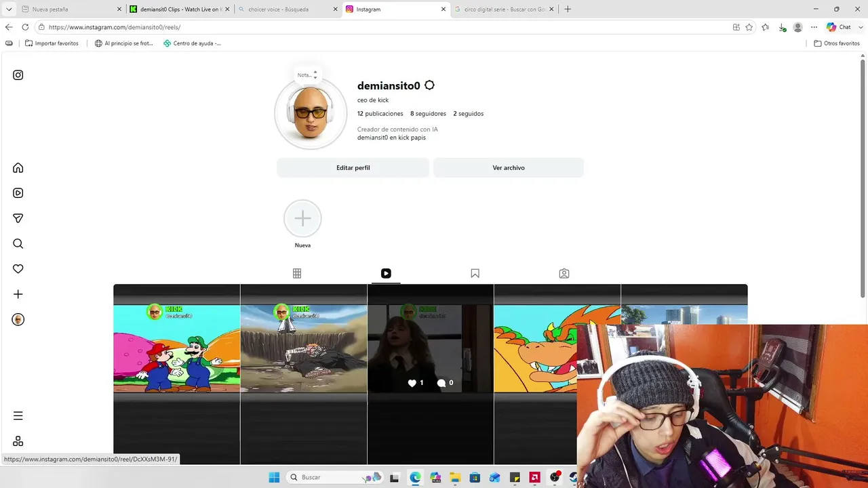This screenshot has width=868, height=488.
Task: Open Task View on taskbar
Action: click(x=395, y=477)
